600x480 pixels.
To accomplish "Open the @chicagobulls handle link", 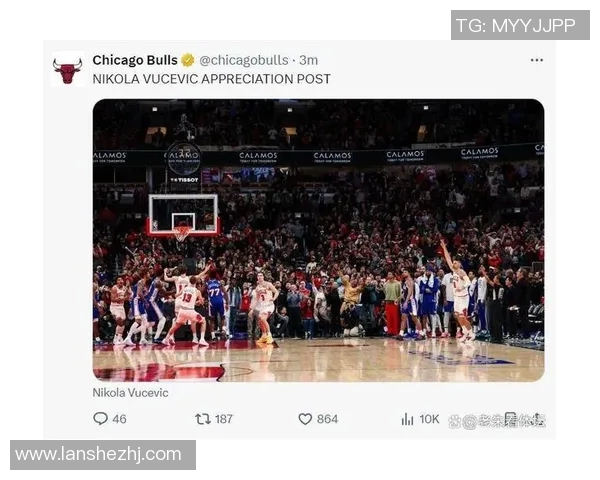I will pyautogui.click(x=244, y=60).
